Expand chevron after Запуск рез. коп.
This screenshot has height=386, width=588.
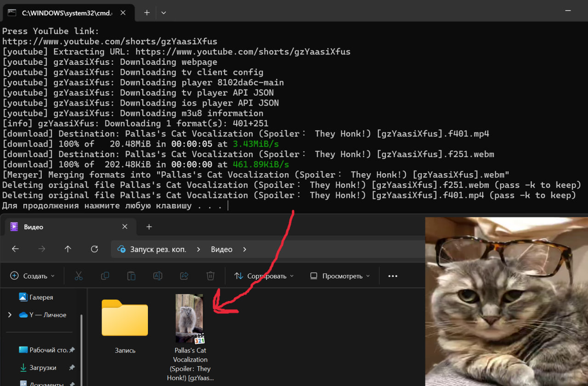click(198, 249)
